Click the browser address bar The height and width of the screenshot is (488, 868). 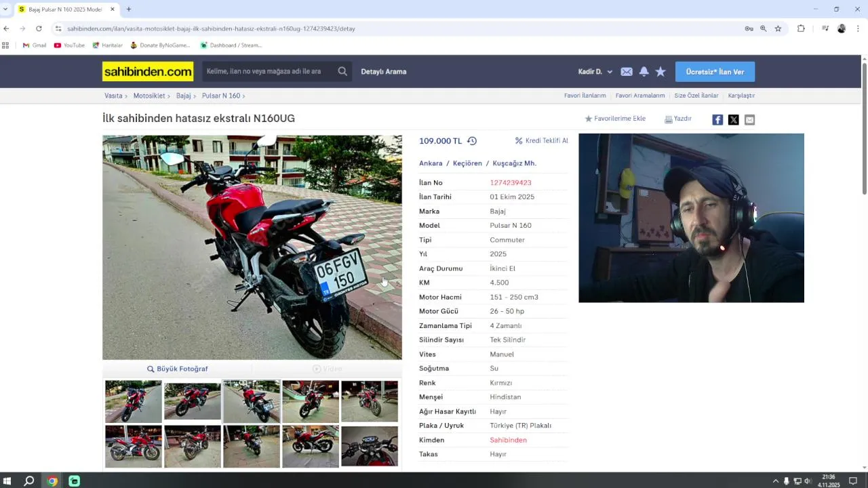pyautogui.click(x=400, y=28)
